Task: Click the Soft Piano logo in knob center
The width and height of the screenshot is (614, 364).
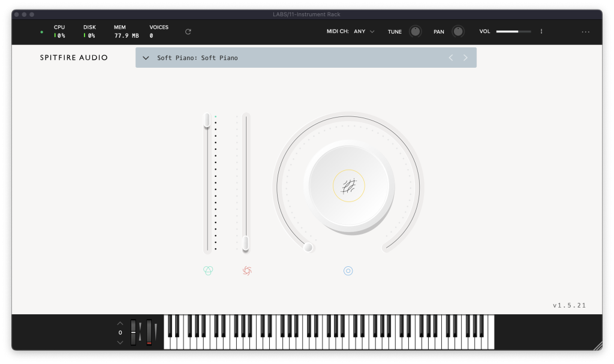Action: click(349, 186)
